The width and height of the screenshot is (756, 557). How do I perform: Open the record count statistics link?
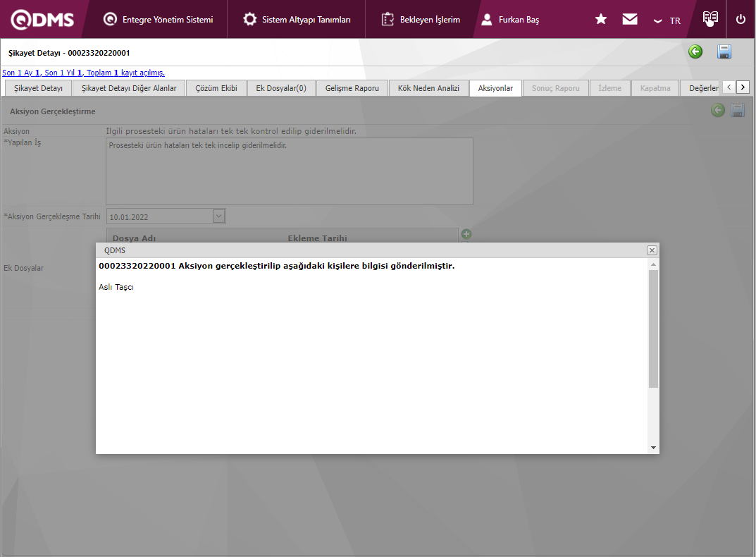83,73
